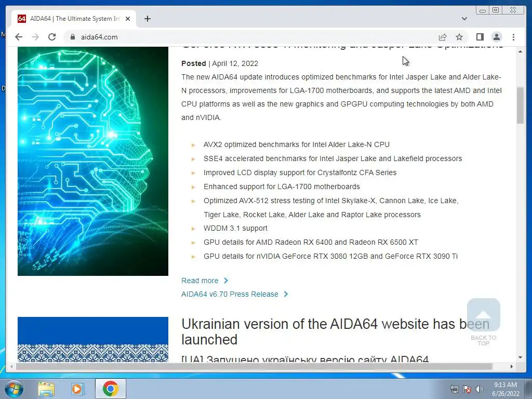This screenshot has height=399, width=532.
Task: Open the Windows Start menu
Action: click(x=14, y=389)
